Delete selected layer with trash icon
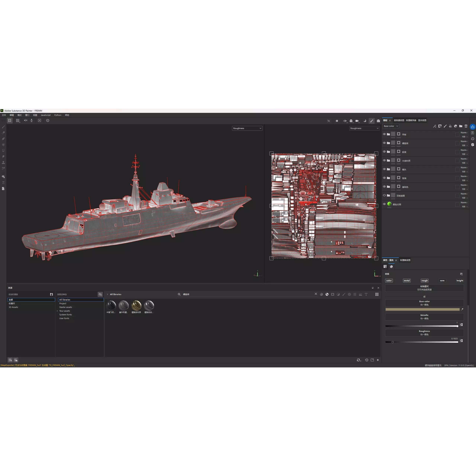Screen dimensions: 476x476 (x=466, y=126)
